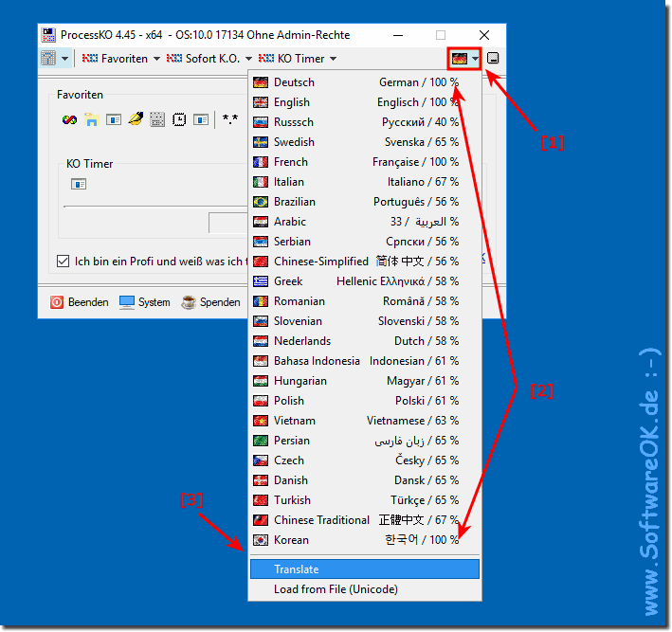The height and width of the screenshot is (632, 672).
Task: Minimize the ProcessKO window
Action: point(398,35)
